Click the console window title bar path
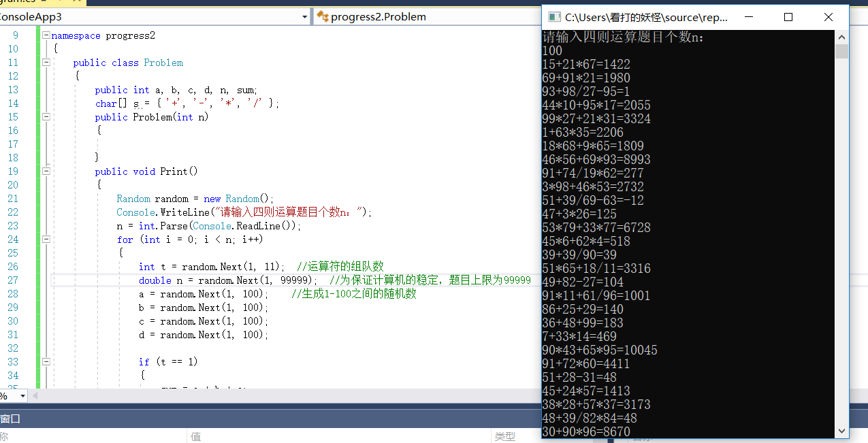 pos(646,17)
